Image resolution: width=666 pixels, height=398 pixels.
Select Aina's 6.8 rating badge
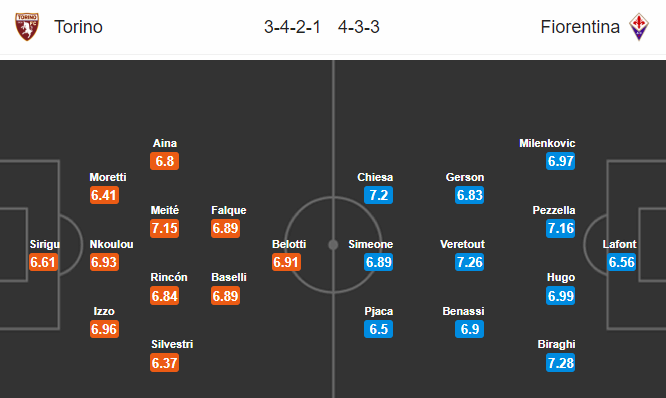point(164,161)
